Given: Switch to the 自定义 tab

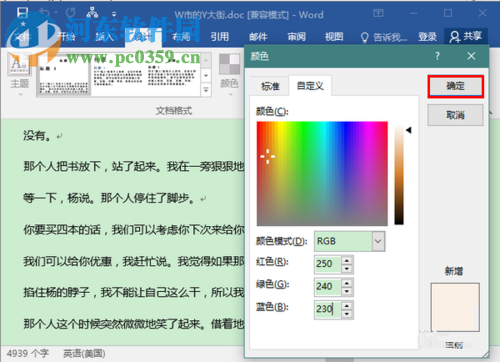Looking at the screenshot, I should [x=310, y=86].
